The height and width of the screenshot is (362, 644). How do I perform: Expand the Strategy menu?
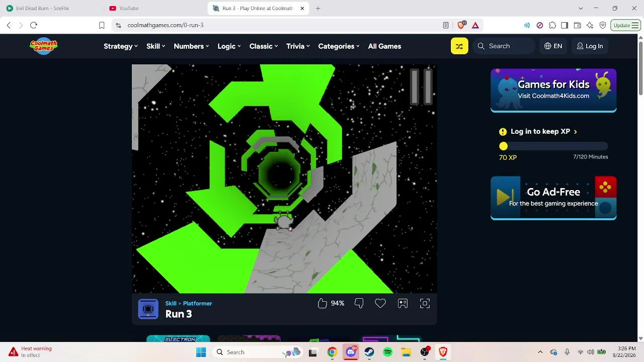[121, 46]
